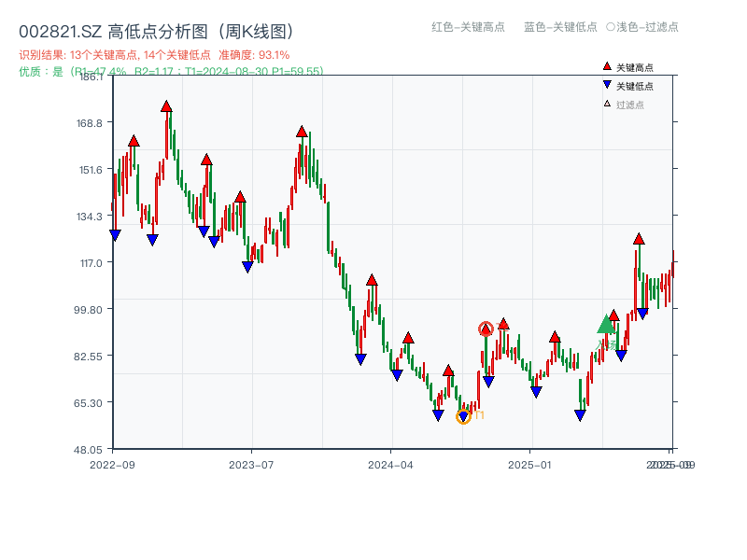Select the red key-high triangle near 2023-07
The height and width of the screenshot is (560, 747).
click(301, 133)
